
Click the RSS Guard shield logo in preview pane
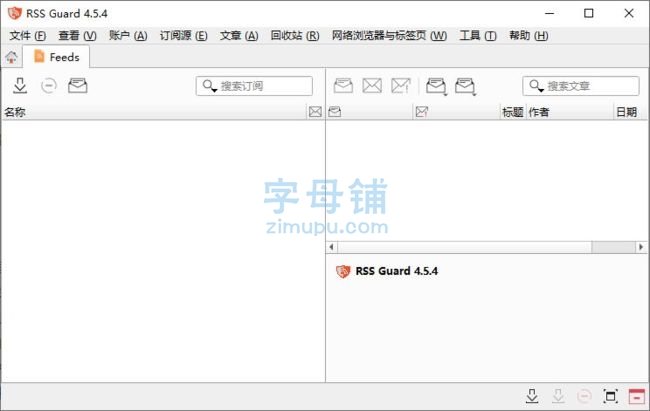(343, 272)
